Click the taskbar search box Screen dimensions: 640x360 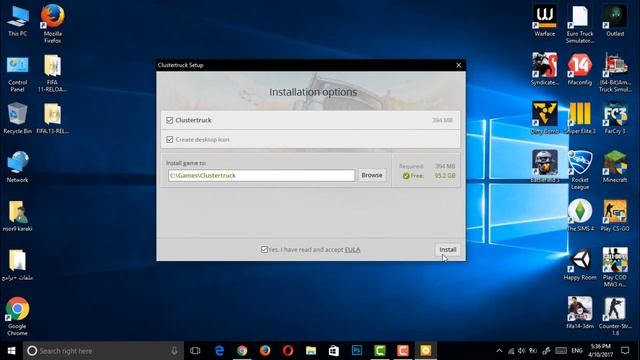pyautogui.click(x=103, y=351)
